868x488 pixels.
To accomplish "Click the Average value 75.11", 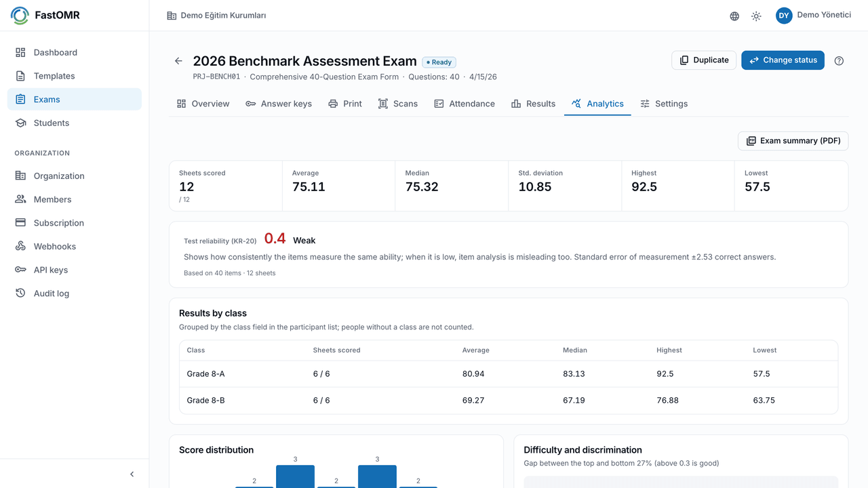I will click(x=309, y=187).
